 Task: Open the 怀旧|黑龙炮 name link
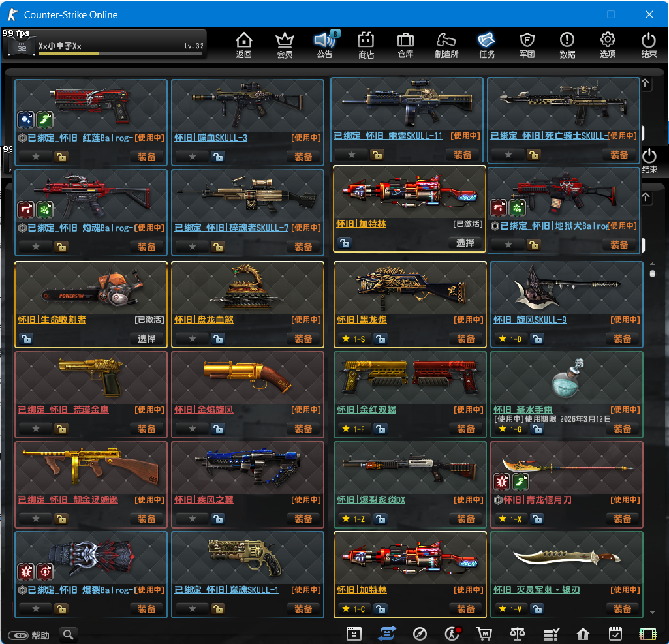coord(362,320)
